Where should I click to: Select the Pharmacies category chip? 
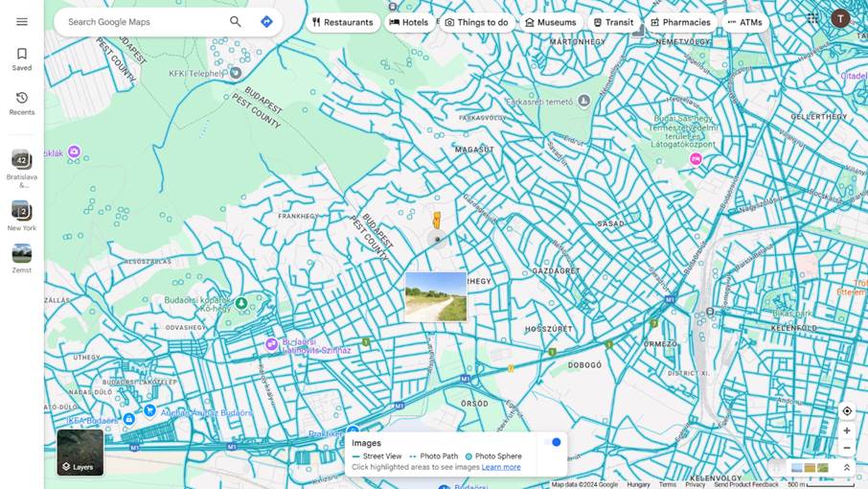[680, 22]
